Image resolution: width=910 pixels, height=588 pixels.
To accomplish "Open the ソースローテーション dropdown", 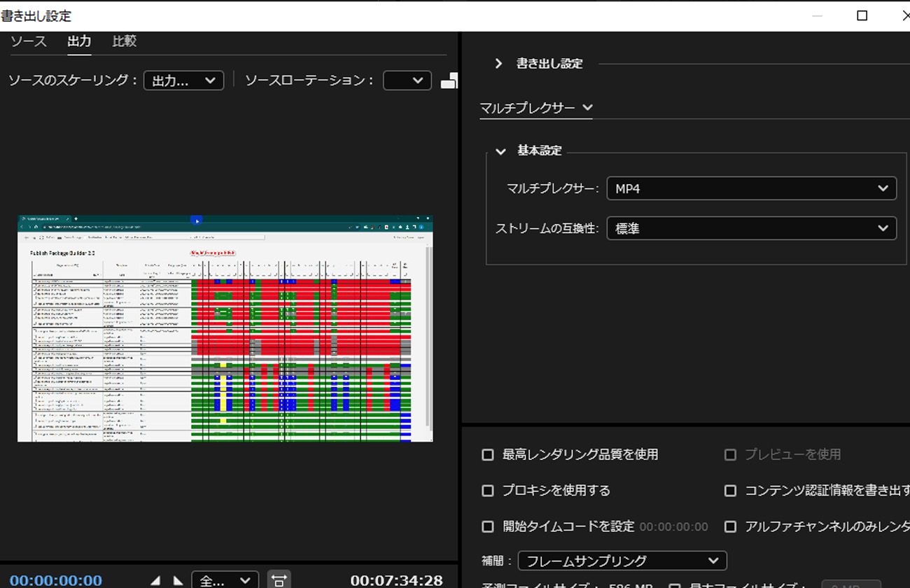I will click(407, 80).
